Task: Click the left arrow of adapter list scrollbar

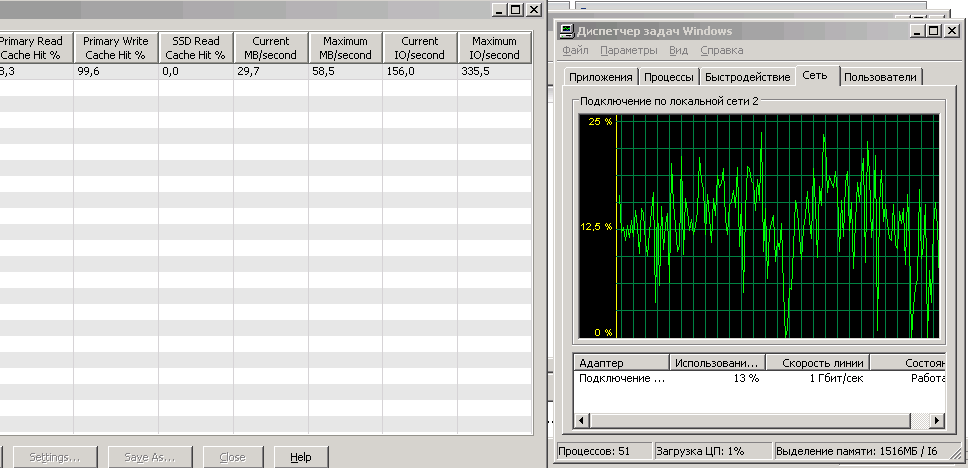Action: click(x=582, y=421)
